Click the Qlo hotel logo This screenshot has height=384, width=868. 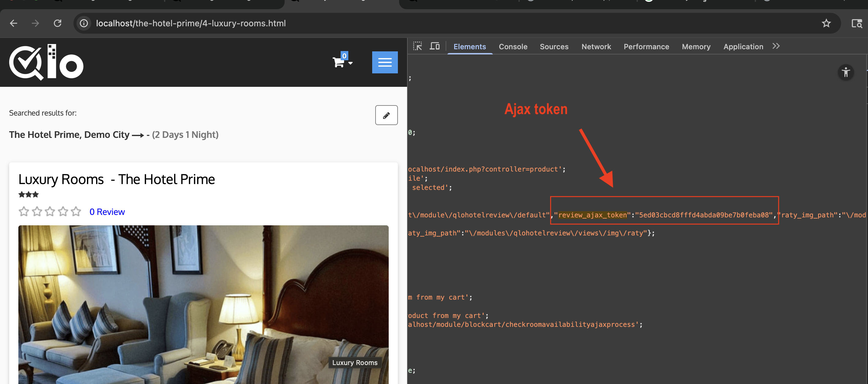(x=46, y=62)
